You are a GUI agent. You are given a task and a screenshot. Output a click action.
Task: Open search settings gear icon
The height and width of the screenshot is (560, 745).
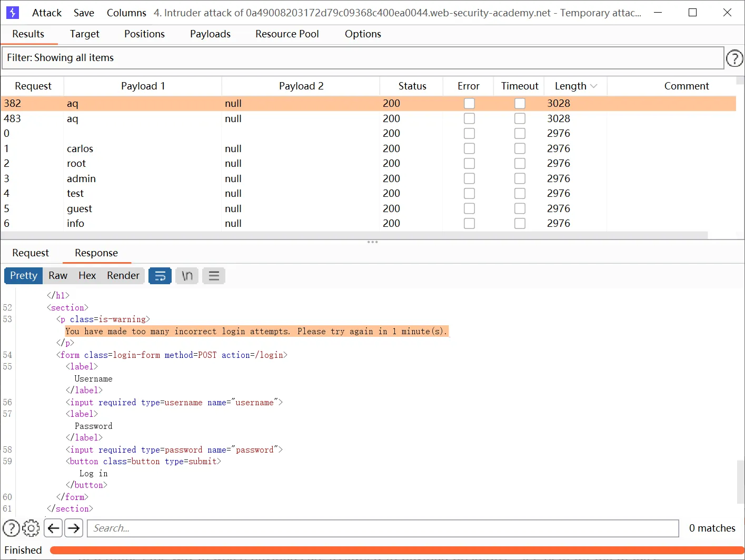(31, 528)
